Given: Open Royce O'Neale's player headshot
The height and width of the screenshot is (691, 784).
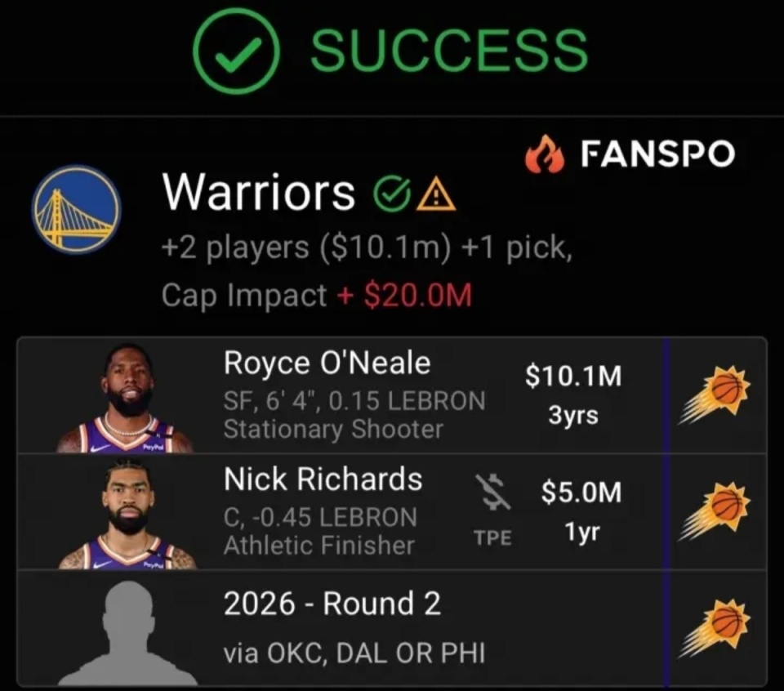Looking at the screenshot, I should pos(125,398).
